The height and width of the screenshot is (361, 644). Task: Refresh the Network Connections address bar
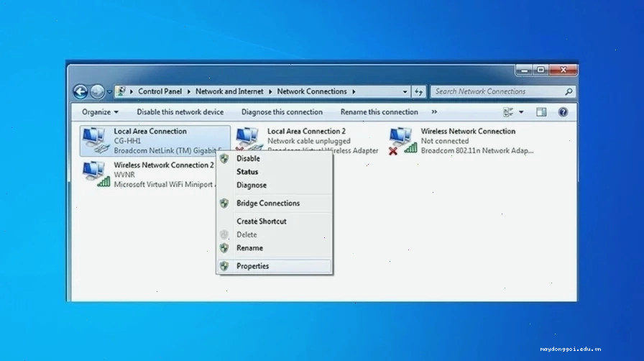point(418,92)
